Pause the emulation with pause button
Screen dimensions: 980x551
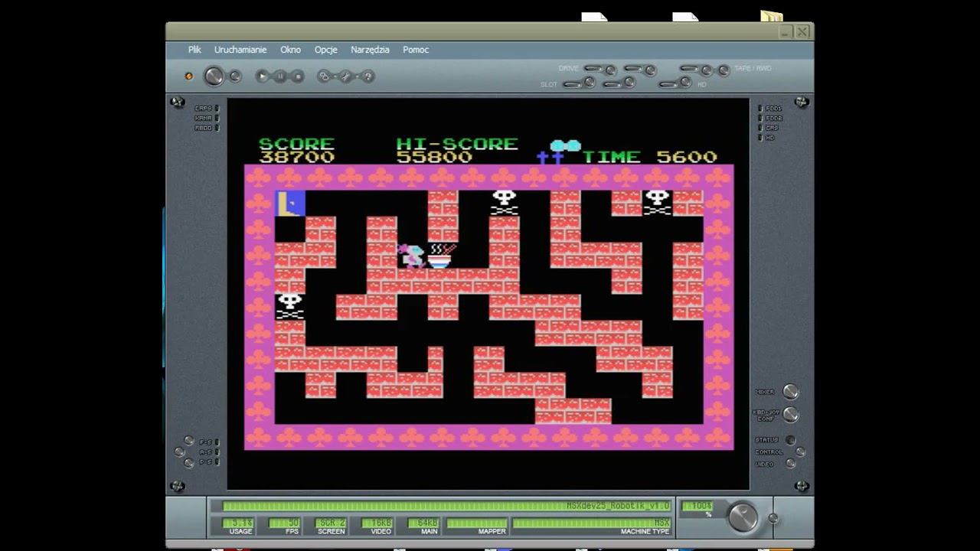click(280, 76)
